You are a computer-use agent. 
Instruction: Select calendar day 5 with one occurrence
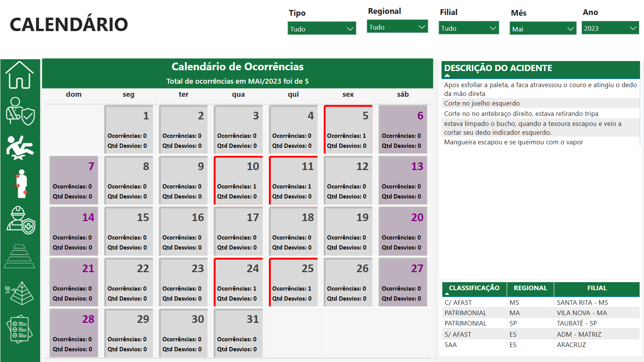(348, 129)
